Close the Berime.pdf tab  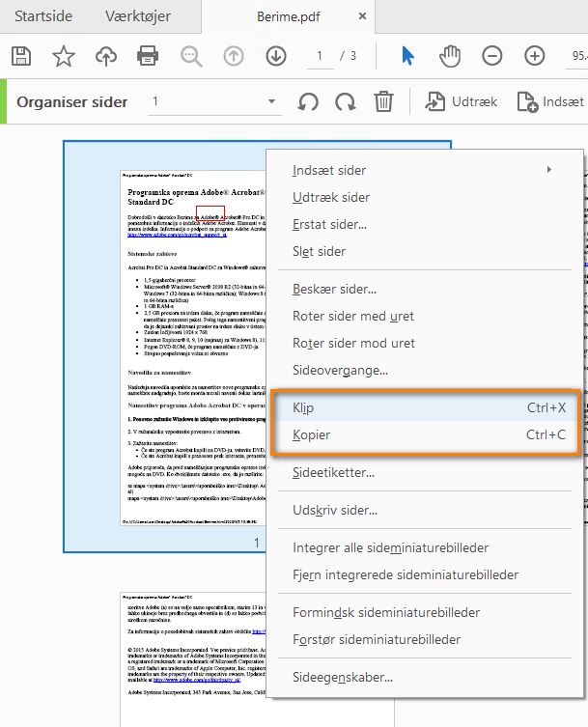tap(363, 16)
